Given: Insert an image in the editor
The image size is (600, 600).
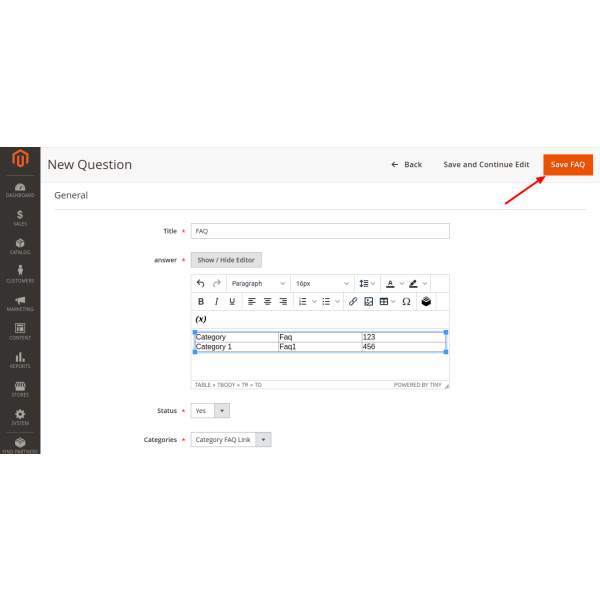Looking at the screenshot, I should pyautogui.click(x=368, y=302).
